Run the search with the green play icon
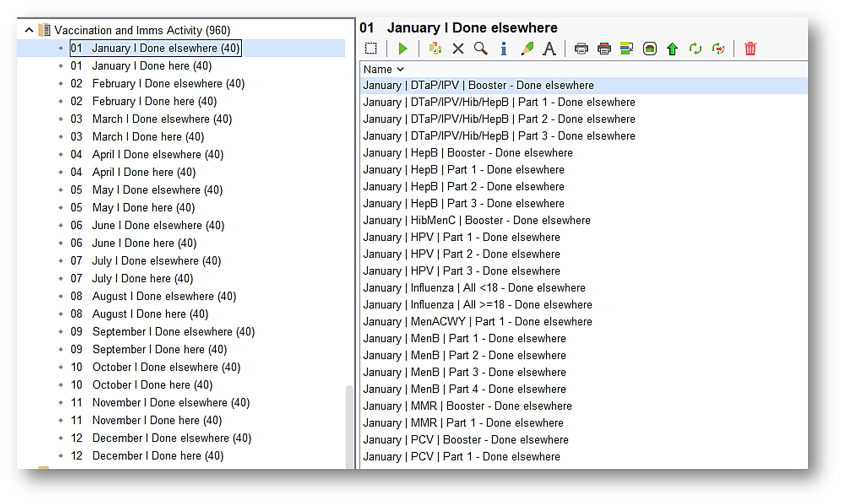Screen dimensions: 843x504 [403, 49]
